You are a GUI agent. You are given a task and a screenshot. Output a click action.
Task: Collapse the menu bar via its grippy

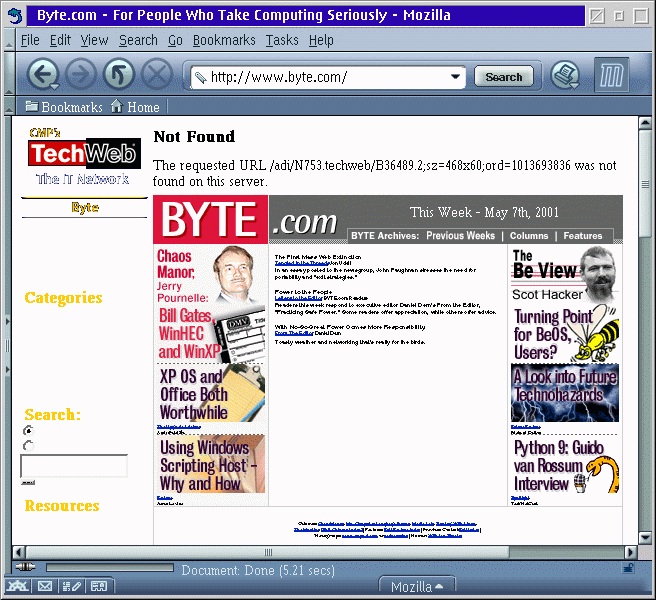9,41
